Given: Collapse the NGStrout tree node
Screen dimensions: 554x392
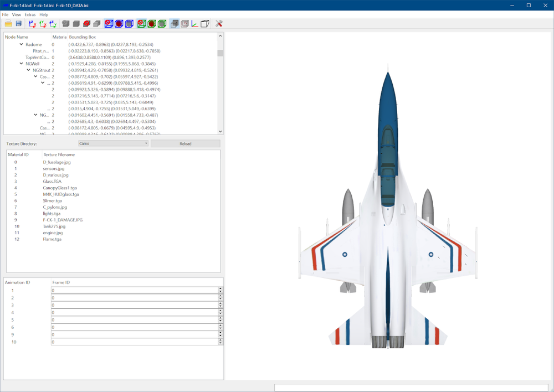Looking at the screenshot, I should point(29,70).
